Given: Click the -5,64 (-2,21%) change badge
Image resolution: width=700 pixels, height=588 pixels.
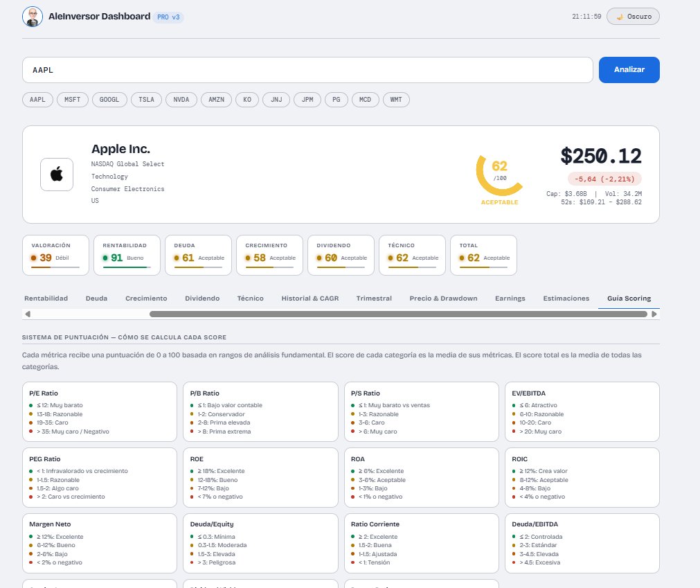Looking at the screenshot, I should [604, 179].
